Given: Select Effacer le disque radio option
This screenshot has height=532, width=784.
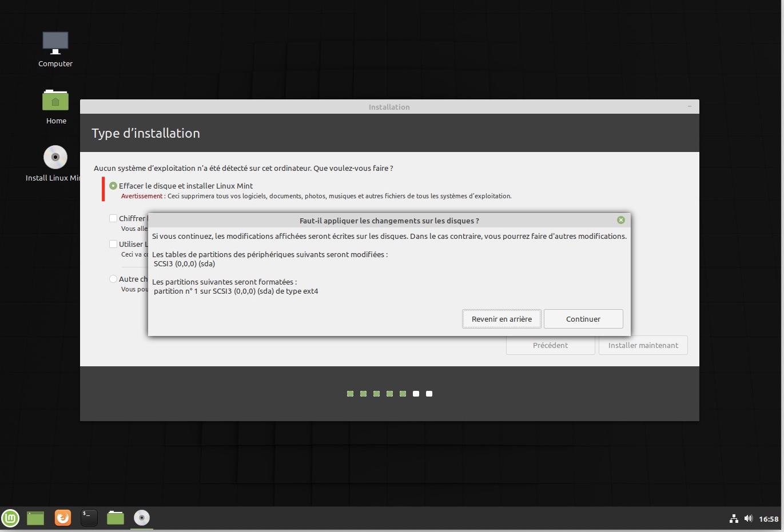Looking at the screenshot, I should point(113,186).
